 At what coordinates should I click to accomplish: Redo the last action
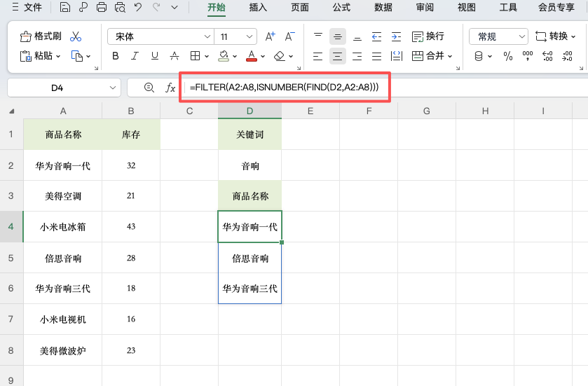[x=156, y=7]
